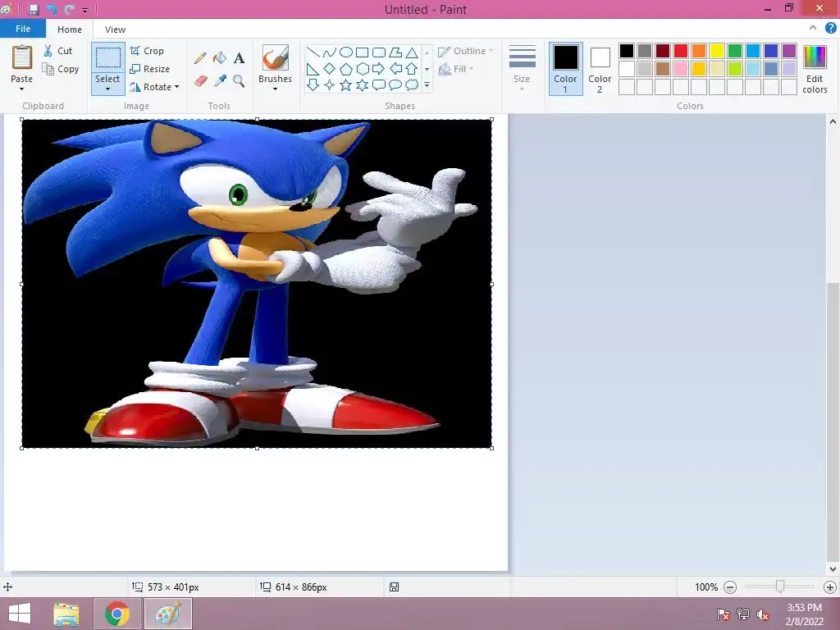Screen dimensions: 840x630
Task: Open the Windows Start button
Action: tap(20, 614)
